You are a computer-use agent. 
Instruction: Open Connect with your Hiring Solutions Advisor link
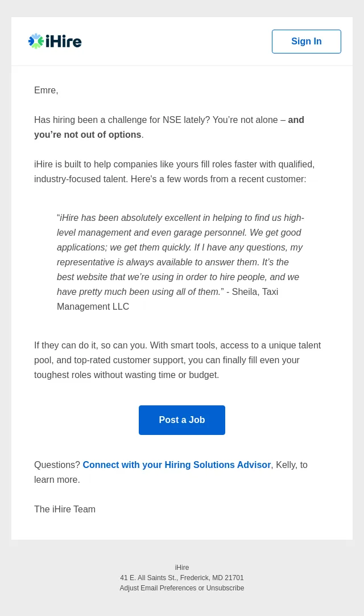[177, 465]
